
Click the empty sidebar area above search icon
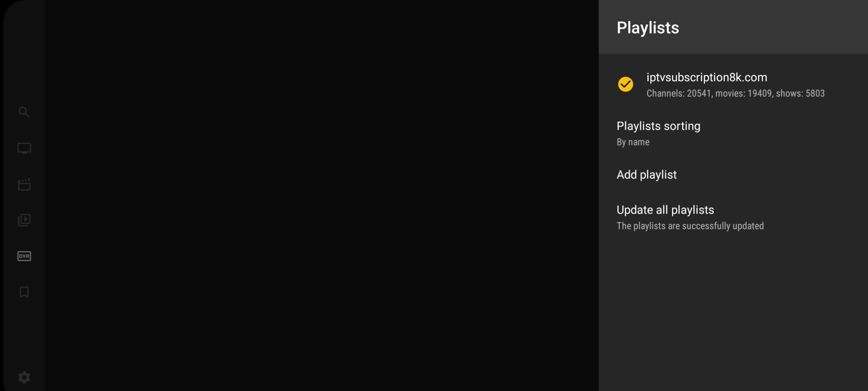pyautogui.click(x=24, y=54)
